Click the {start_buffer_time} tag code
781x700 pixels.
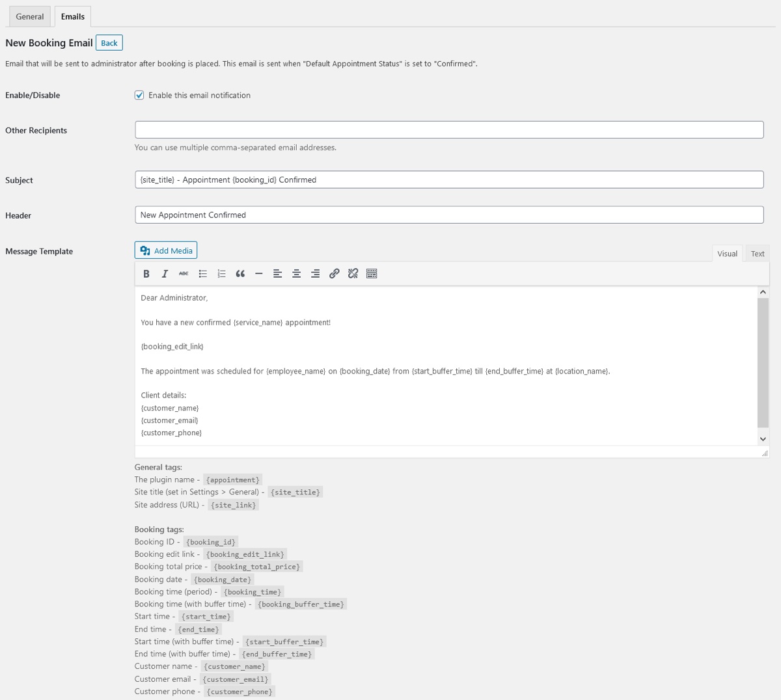tap(284, 642)
